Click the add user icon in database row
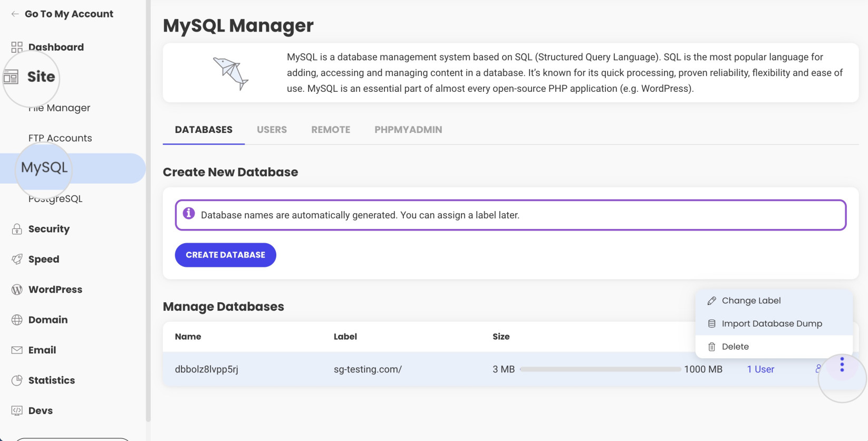 pos(818,369)
